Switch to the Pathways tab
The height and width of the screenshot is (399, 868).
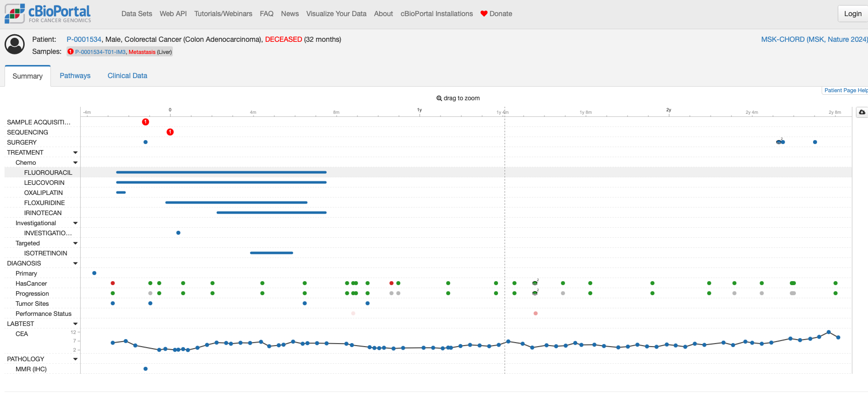click(x=75, y=76)
